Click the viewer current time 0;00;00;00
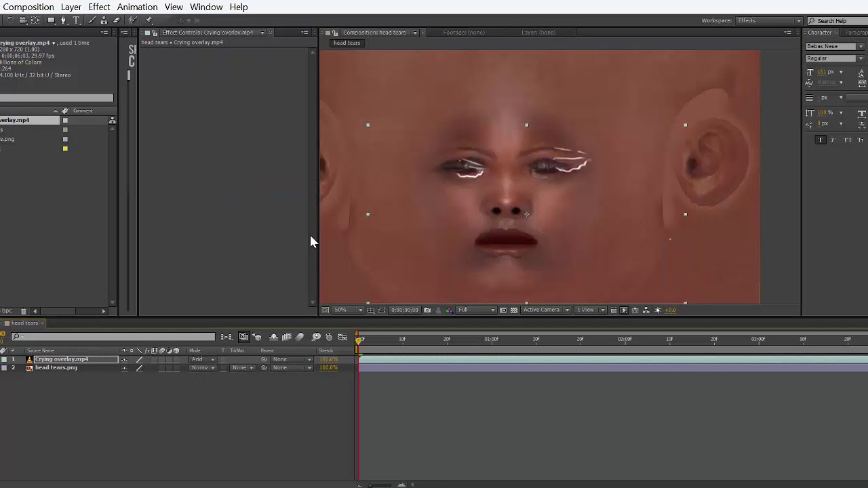 (405, 310)
